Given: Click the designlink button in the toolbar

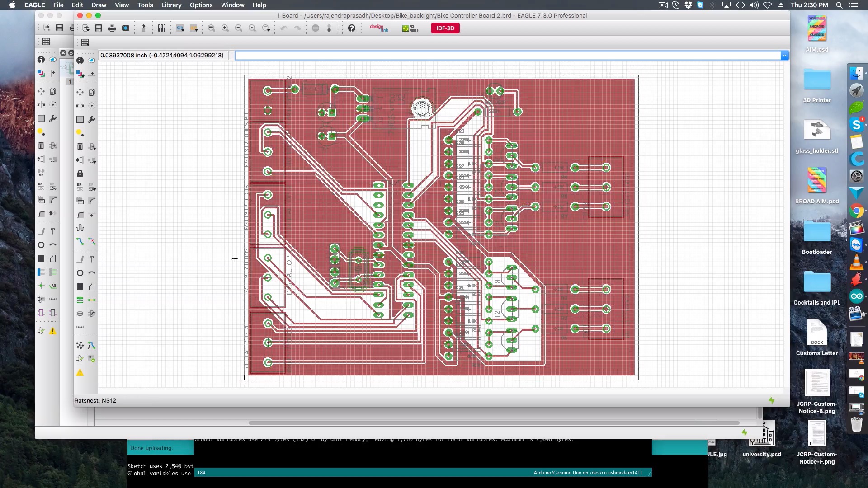Looking at the screenshot, I should click(x=380, y=28).
